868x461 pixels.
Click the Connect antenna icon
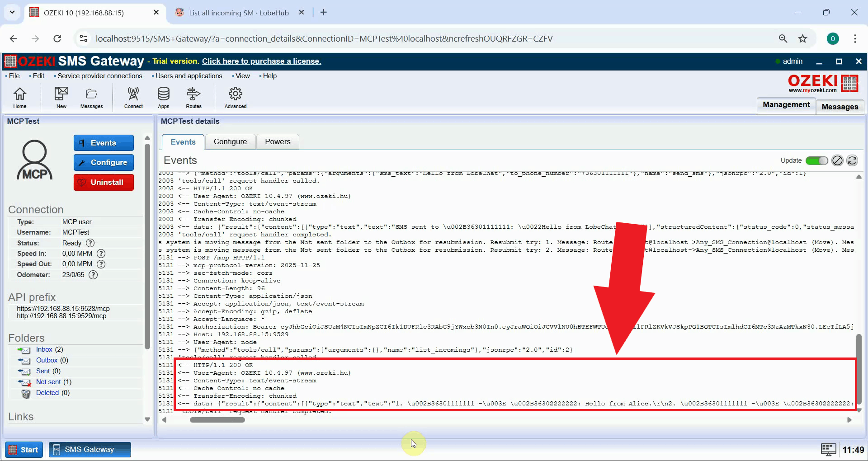point(133,98)
